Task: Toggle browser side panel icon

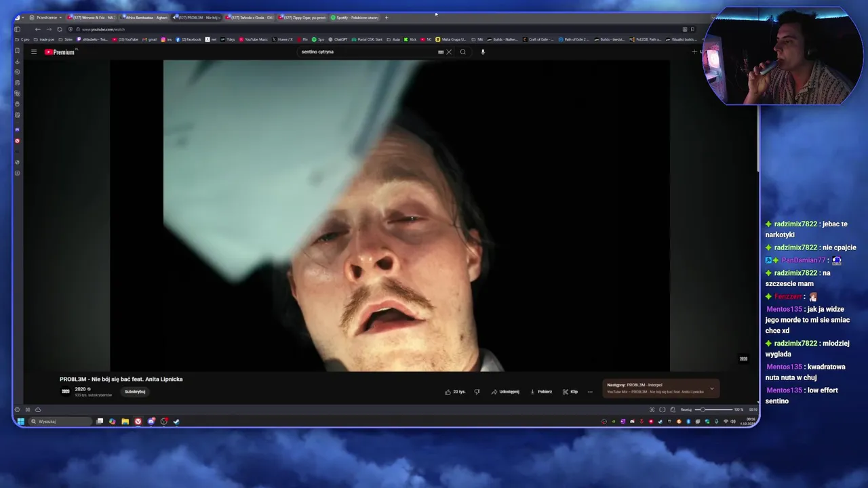Action: [x=17, y=29]
